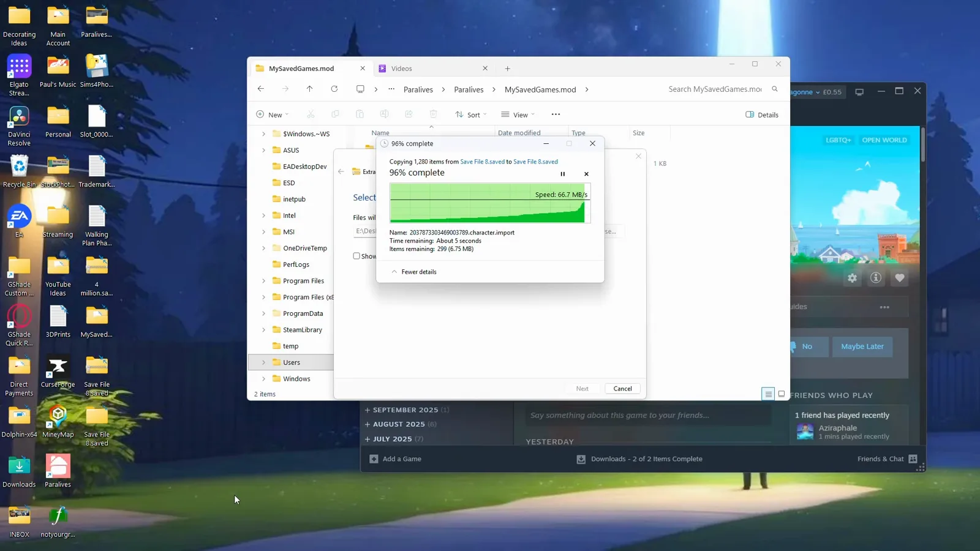The width and height of the screenshot is (980, 551).
Task: Open the See more ellipsis in Explorer toolbar
Action: [556, 114]
